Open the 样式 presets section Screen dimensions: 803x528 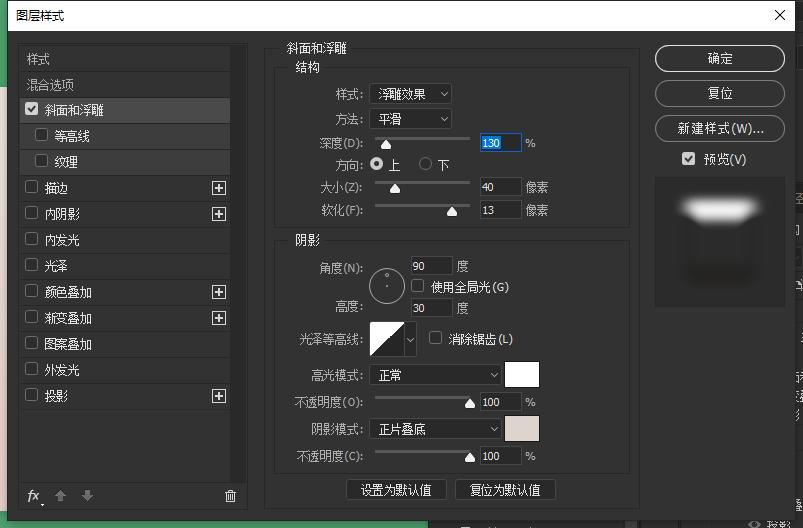tap(124, 59)
